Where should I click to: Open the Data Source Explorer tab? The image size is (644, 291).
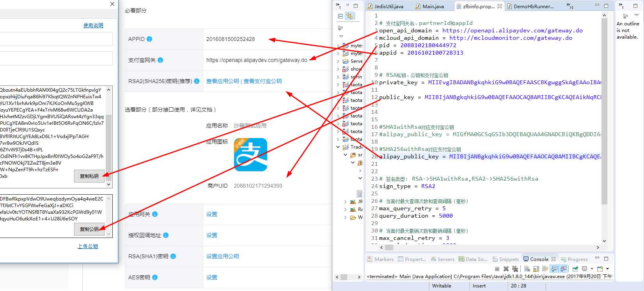tap(473, 259)
